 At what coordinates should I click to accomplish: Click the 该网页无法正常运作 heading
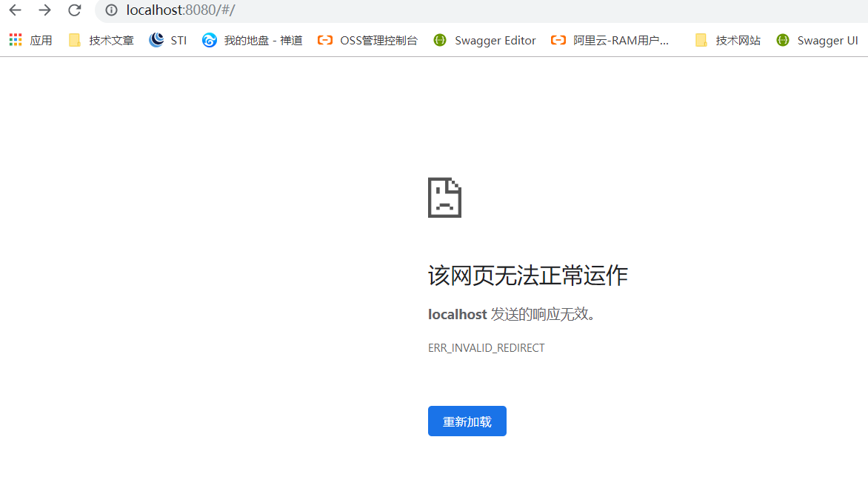[527, 275]
